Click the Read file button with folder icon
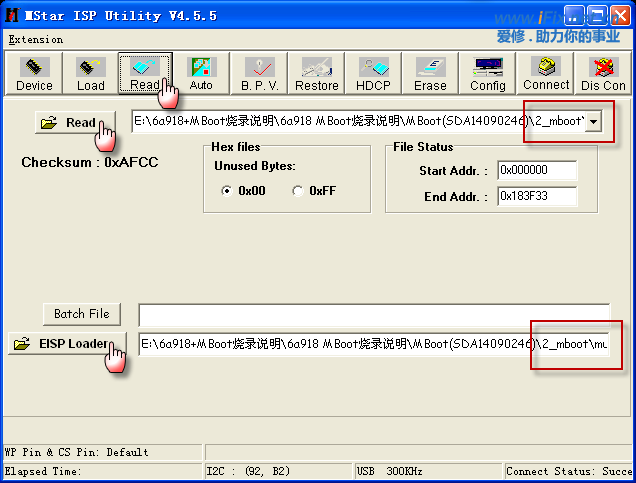This screenshot has width=636, height=483. click(x=68, y=123)
